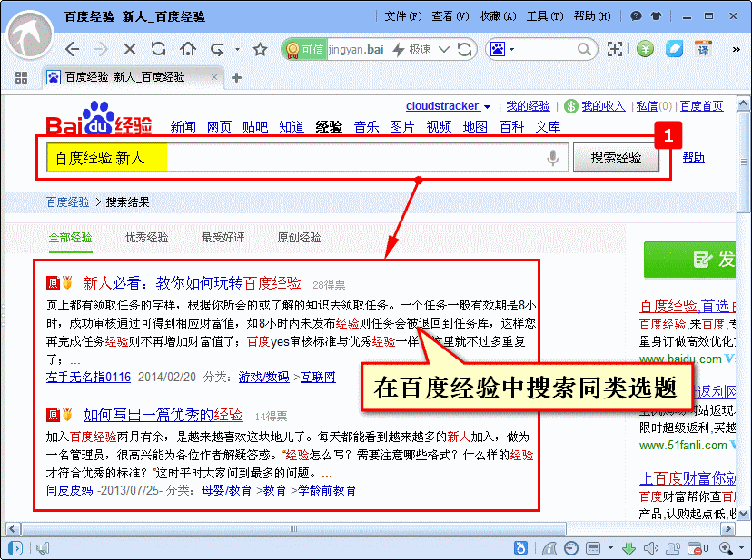The height and width of the screenshot is (560, 752).
Task: Open 我的经验 link
Action: tap(528, 106)
